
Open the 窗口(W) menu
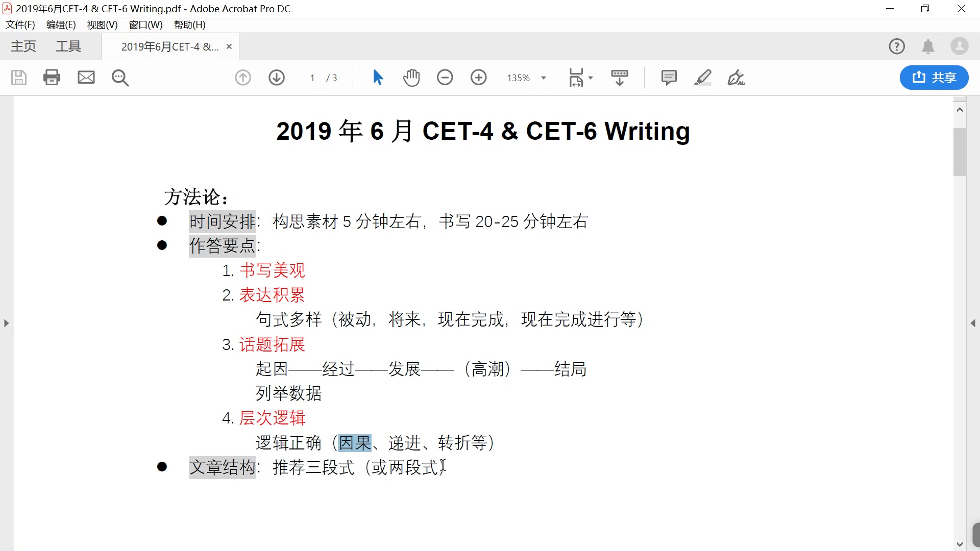click(145, 24)
